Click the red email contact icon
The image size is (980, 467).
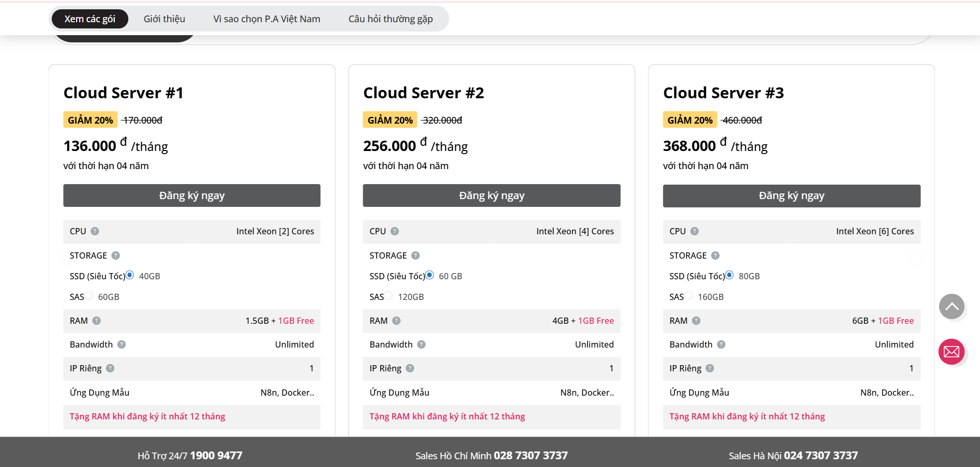pyautogui.click(x=951, y=352)
